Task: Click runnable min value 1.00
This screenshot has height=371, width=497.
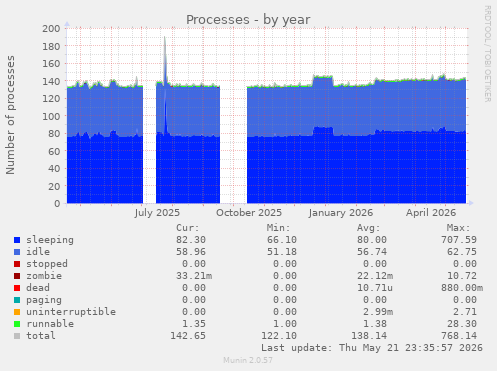Action: [x=285, y=324]
